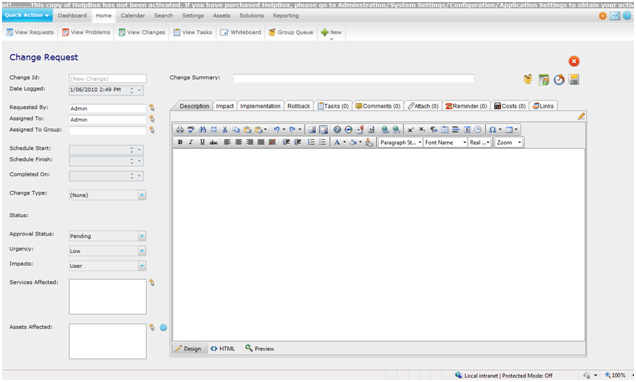Screen dimensions: 636x382
Task: Switch to the Implementation tab
Action: coord(260,106)
